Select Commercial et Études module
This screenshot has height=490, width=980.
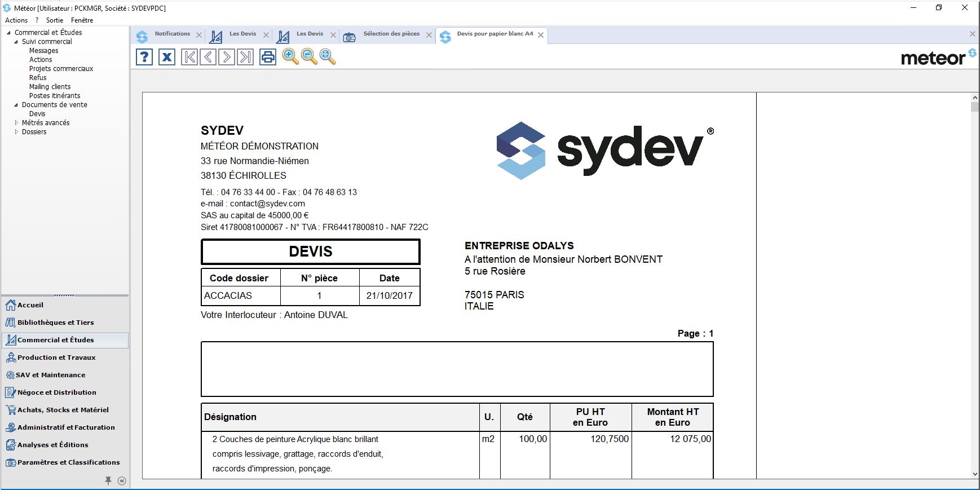click(65, 340)
